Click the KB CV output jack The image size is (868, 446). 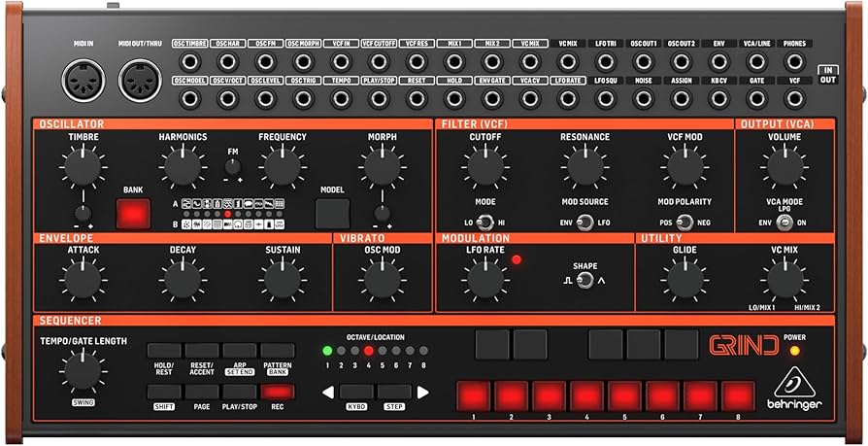[x=718, y=98]
